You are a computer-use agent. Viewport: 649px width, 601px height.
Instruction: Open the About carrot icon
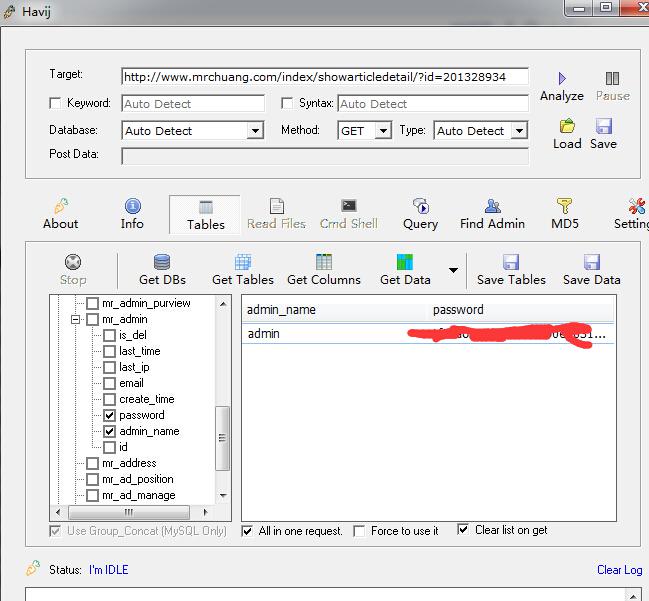pos(61,206)
